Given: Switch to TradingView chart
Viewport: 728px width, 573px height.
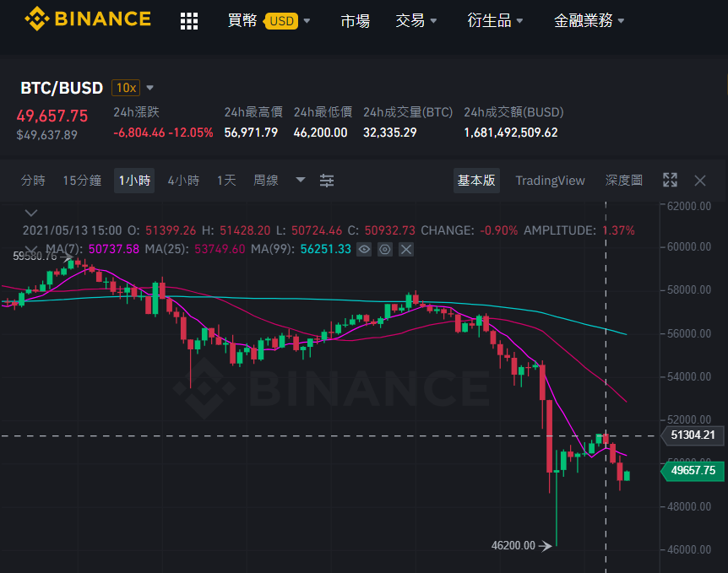Looking at the screenshot, I should click(x=550, y=181).
